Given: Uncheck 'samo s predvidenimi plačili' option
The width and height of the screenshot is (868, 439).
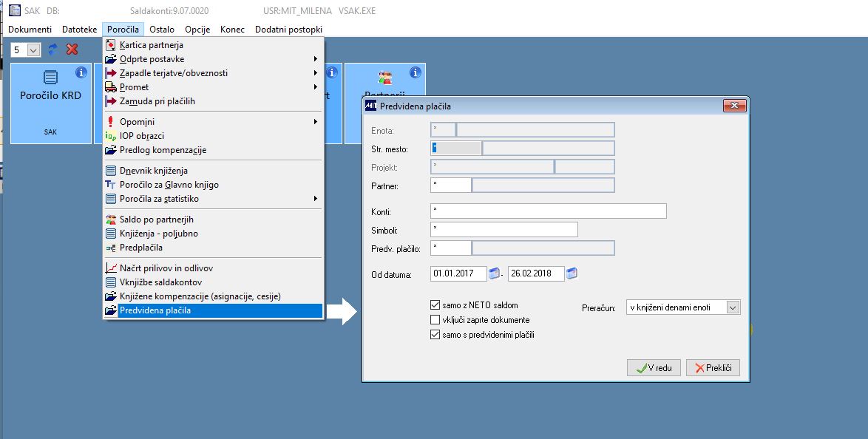Looking at the screenshot, I should pyautogui.click(x=435, y=335).
